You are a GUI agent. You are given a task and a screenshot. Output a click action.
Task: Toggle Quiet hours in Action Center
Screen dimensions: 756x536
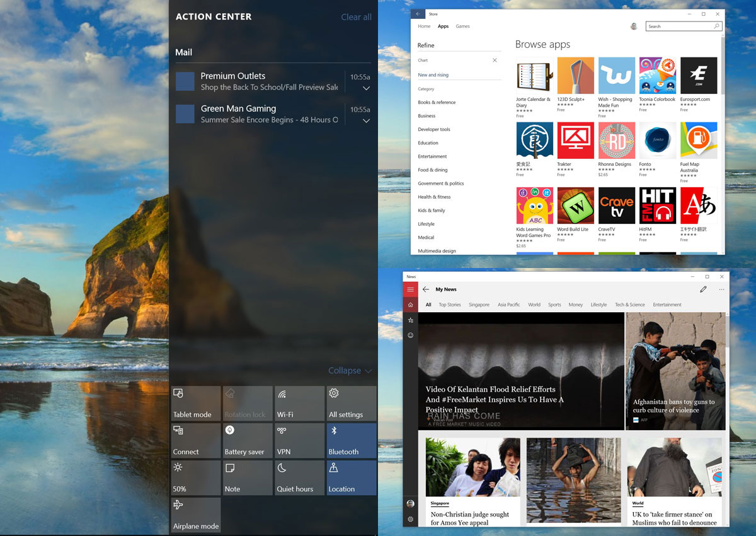[299, 478]
